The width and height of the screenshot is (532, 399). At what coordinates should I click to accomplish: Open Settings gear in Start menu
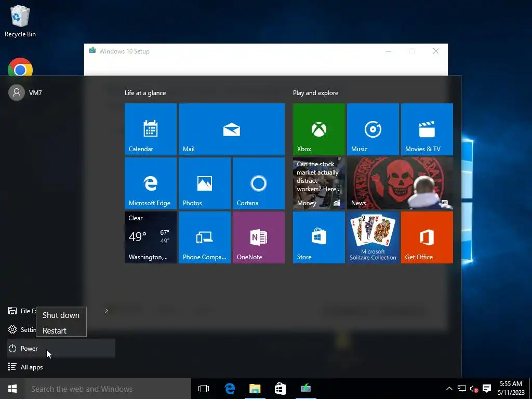22,329
